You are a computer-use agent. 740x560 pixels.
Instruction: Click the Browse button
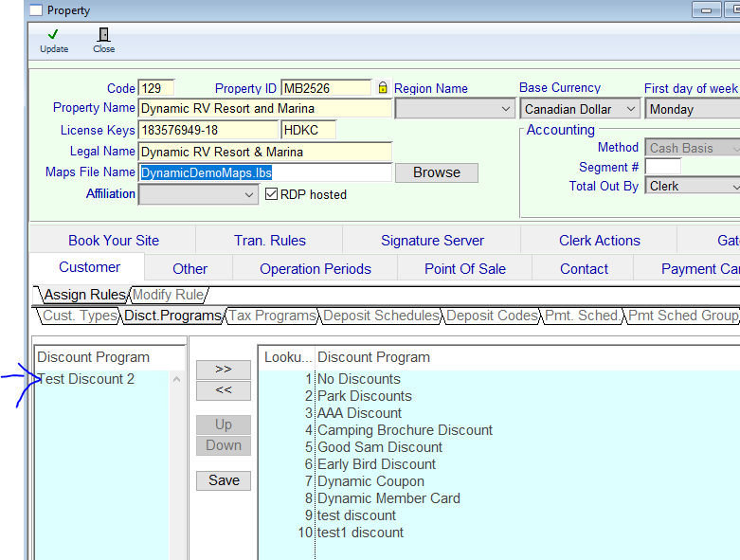pyautogui.click(x=437, y=172)
